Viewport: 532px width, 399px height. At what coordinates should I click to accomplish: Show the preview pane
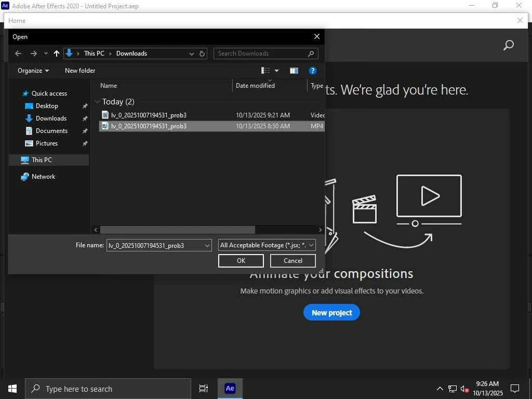[x=294, y=71]
